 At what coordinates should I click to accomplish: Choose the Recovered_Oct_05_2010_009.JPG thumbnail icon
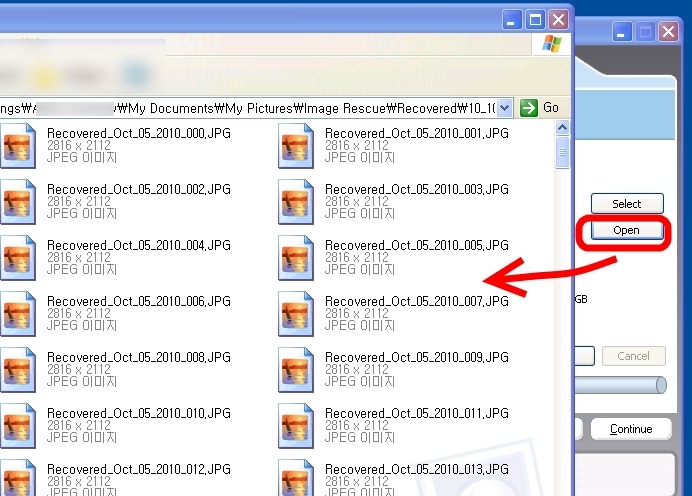coord(296,369)
